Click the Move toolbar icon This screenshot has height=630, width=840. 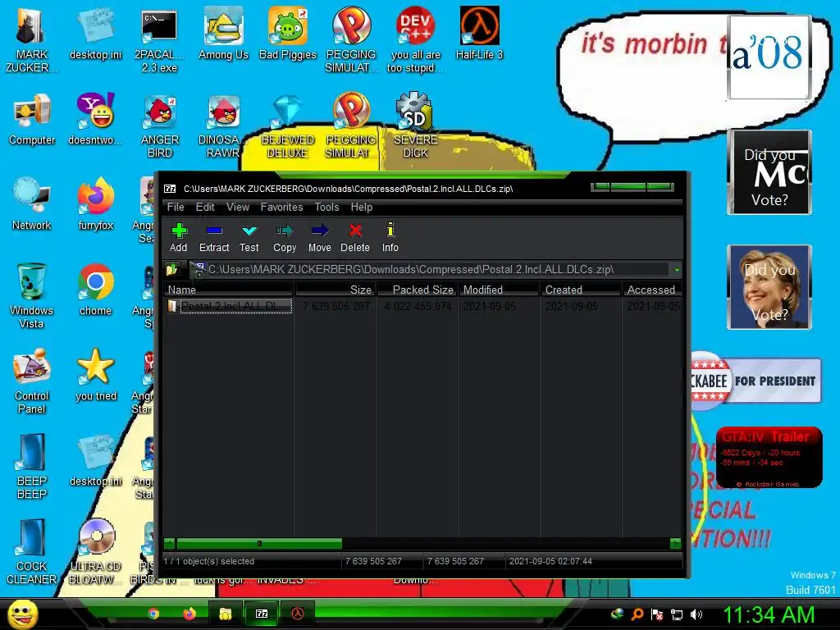click(x=320, y=237)
